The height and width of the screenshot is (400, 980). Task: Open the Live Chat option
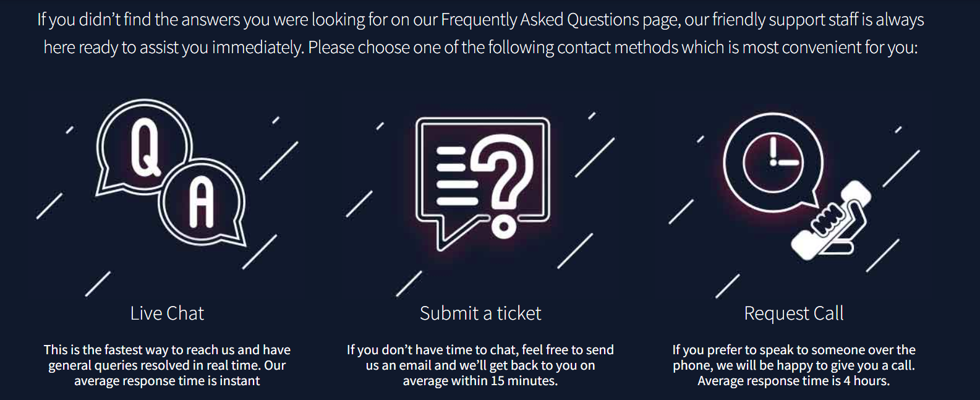pyautogui.click(x=167, y=313)
